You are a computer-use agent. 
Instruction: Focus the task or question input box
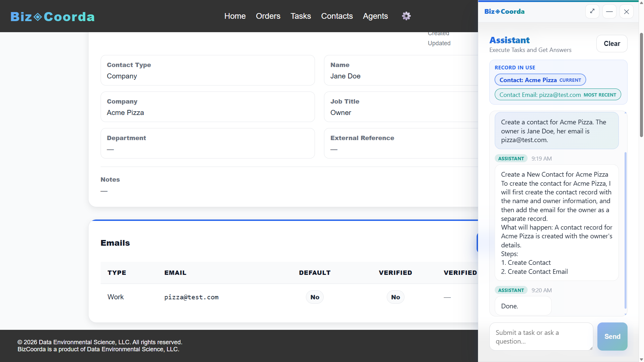(x=541, y=337)
